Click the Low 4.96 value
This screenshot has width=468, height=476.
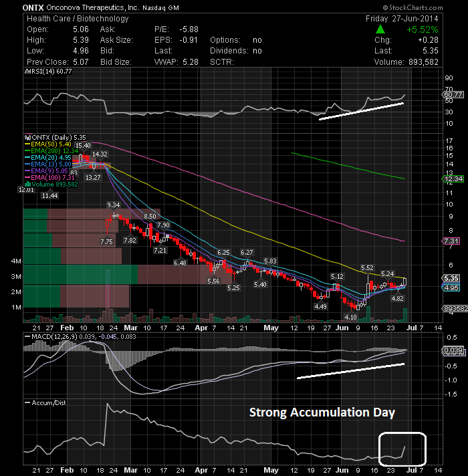click(81, 51)
